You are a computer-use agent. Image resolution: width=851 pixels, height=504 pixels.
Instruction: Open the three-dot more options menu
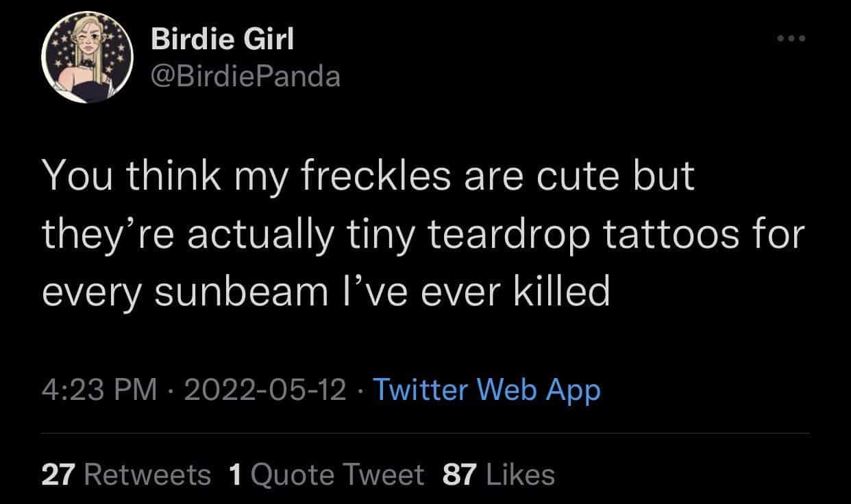pos(792,37)
